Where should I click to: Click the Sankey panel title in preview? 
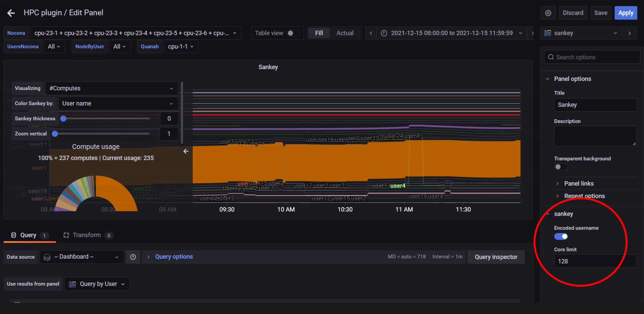click(268, 67)
